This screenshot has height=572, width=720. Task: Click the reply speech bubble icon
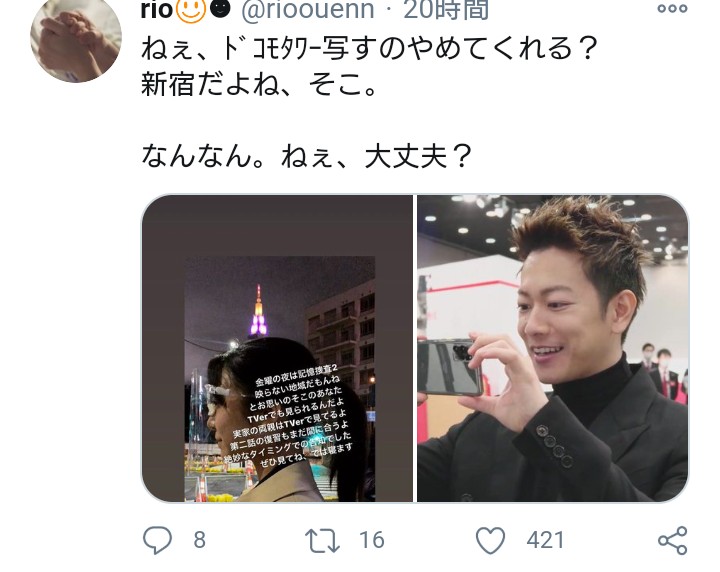tap(158, 540)
